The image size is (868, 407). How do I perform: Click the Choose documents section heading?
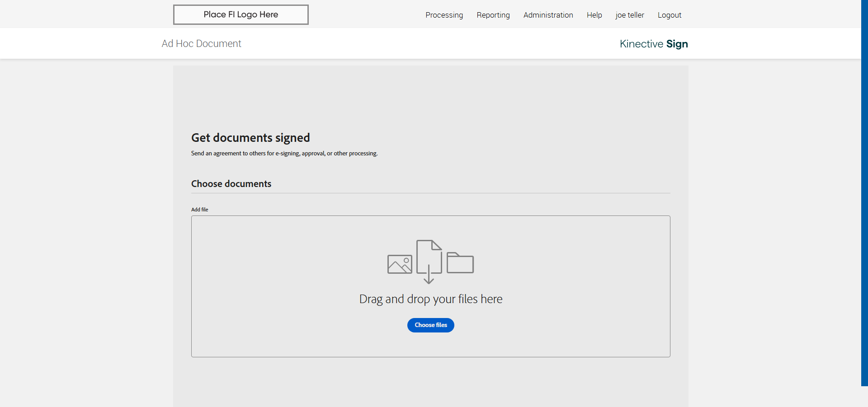tap(231, 184)
